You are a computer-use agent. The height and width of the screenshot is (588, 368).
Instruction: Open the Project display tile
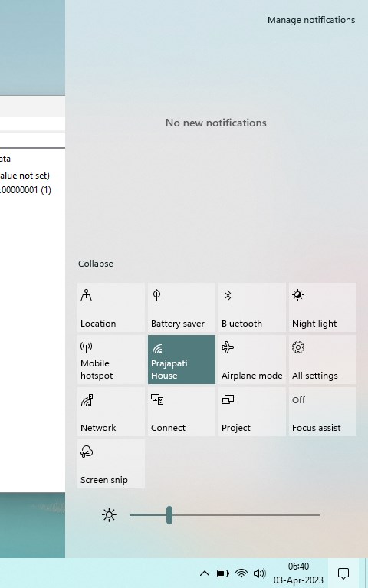[x=252, y=412]
